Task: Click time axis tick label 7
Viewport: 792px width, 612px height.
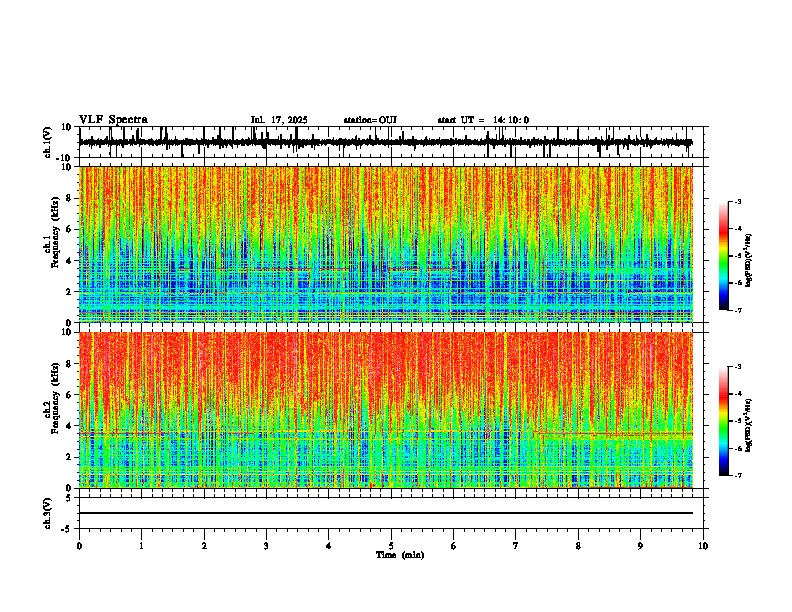Action: 516,546
